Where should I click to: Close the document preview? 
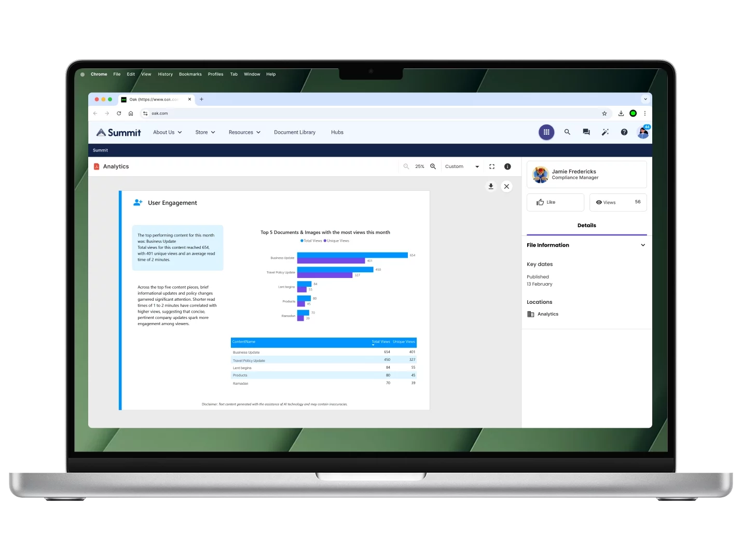[x=506, y=186]
